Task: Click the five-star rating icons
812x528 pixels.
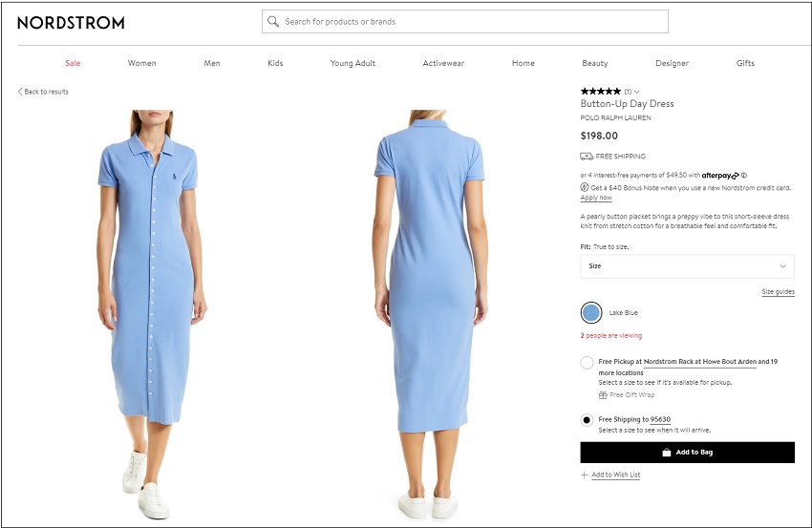Action: click(600, 91)
